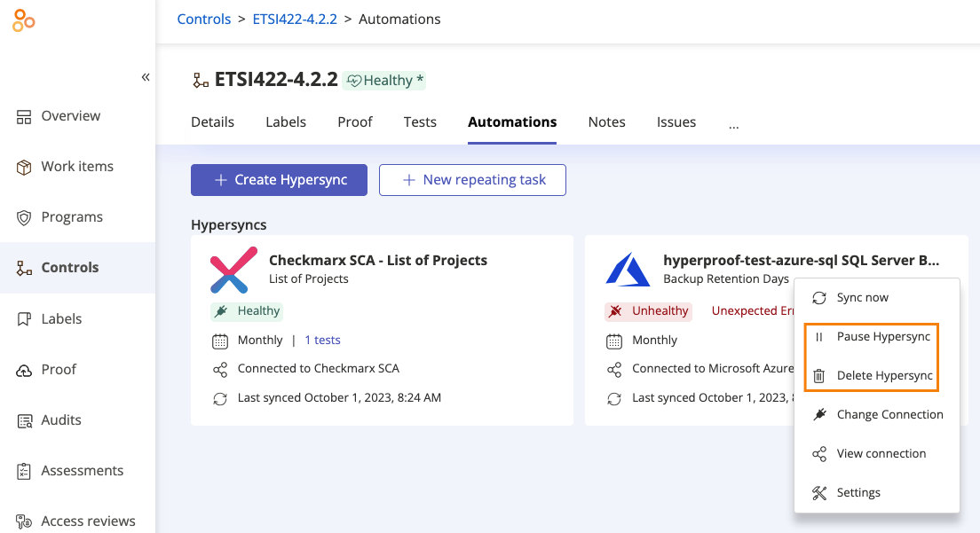Open Overview in the sidebar
Image resolution: width=980 pixels, height=533 pixels.
71,116
